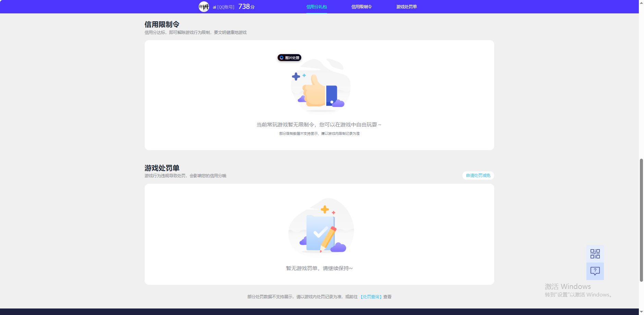Image resolution: width=644 pixels, height=315 pixels.
Task: Switch to the 信用限制令 tab
Action: click(x=362, y=7)
